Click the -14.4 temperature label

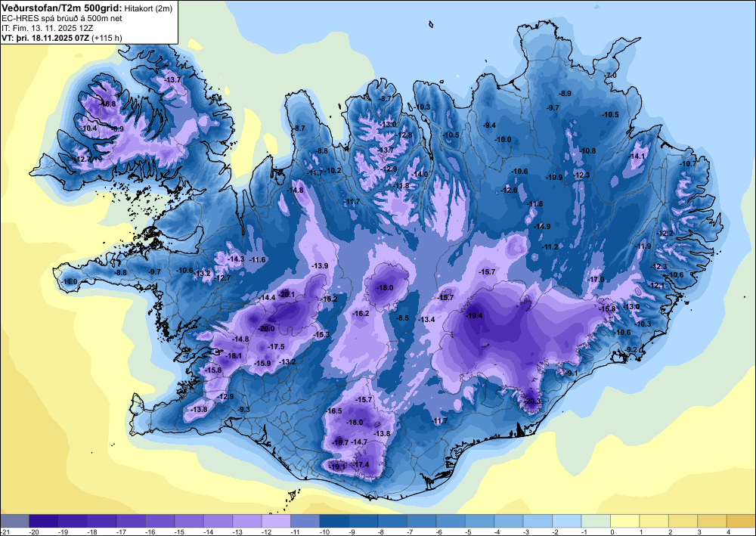coord(267,298)
